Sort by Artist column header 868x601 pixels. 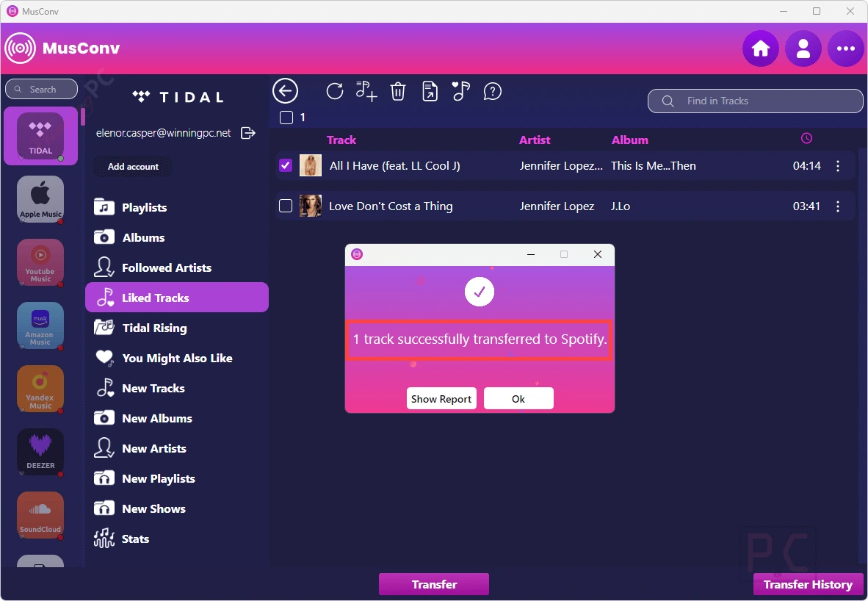(535, 140)
